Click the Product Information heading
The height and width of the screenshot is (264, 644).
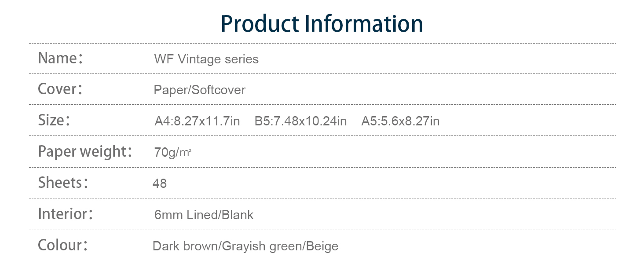click(322, 24)
